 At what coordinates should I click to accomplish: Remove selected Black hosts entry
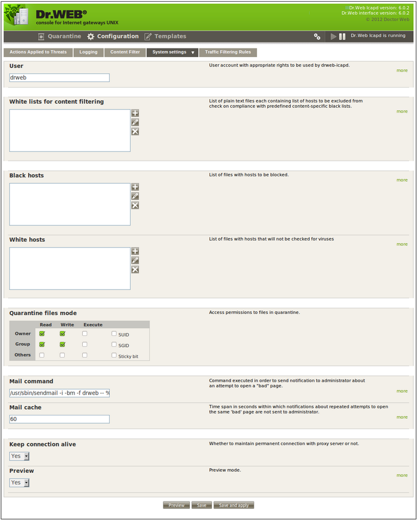[135, 205]
